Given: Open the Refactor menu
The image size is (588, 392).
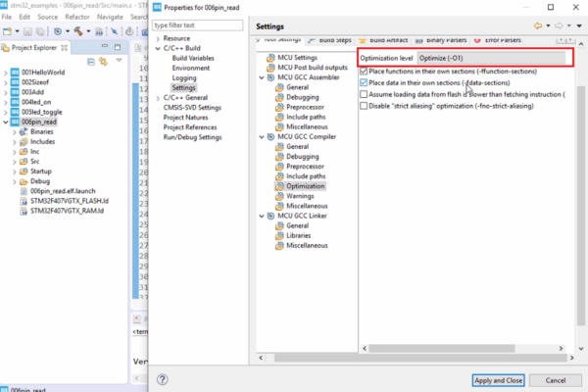Looking at the screenshot, I should pos(77,17).
